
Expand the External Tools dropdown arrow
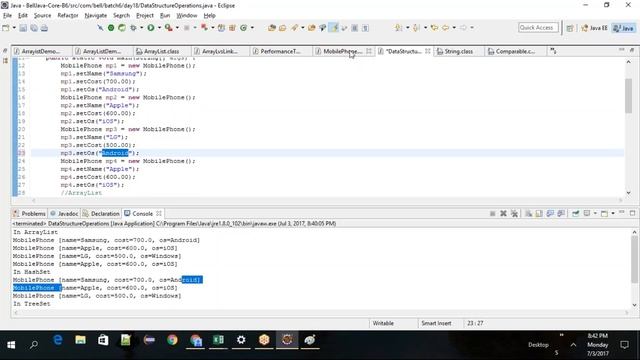pyautogui.click(x=177, y=28)
